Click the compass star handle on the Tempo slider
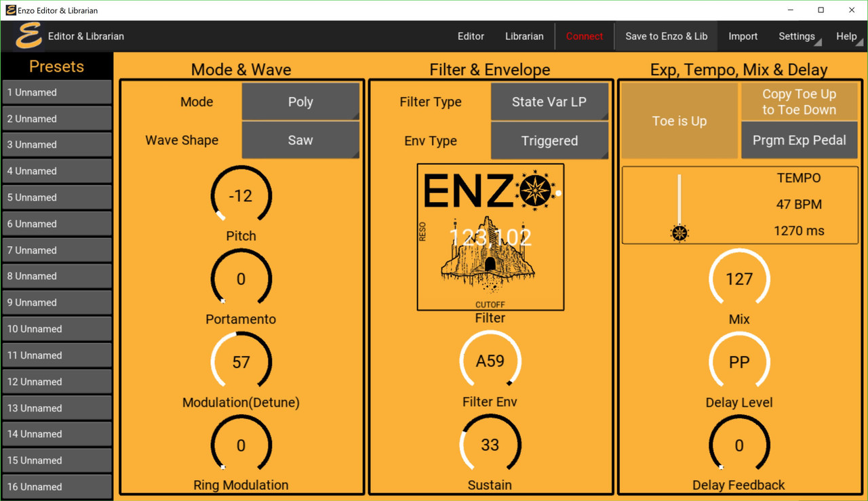This screenshot has height=501, width=868. click(x=679, y=233)
